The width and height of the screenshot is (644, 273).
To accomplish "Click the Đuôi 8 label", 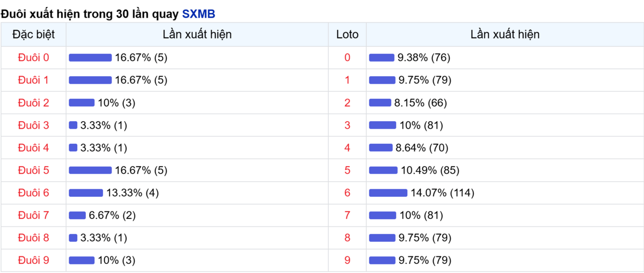I will pyautogui.click(x=33, y=238).
